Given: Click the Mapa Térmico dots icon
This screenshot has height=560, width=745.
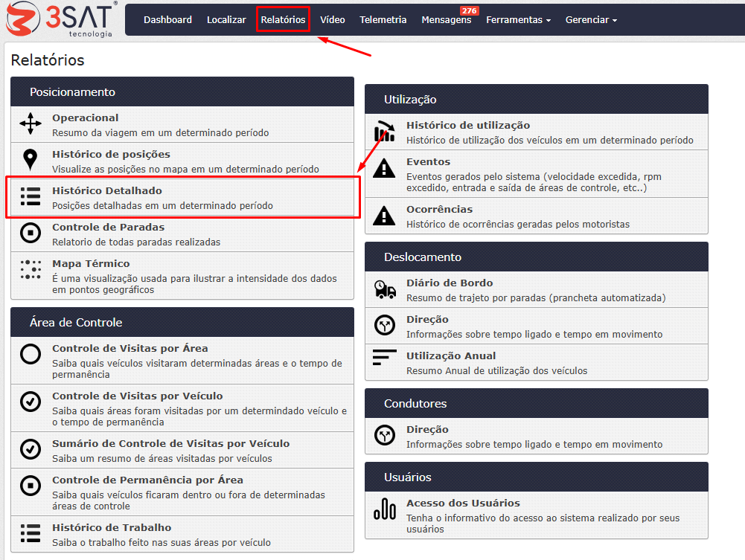Looking at the screenshot, I should pyautogui.click(x=31, y=270).
